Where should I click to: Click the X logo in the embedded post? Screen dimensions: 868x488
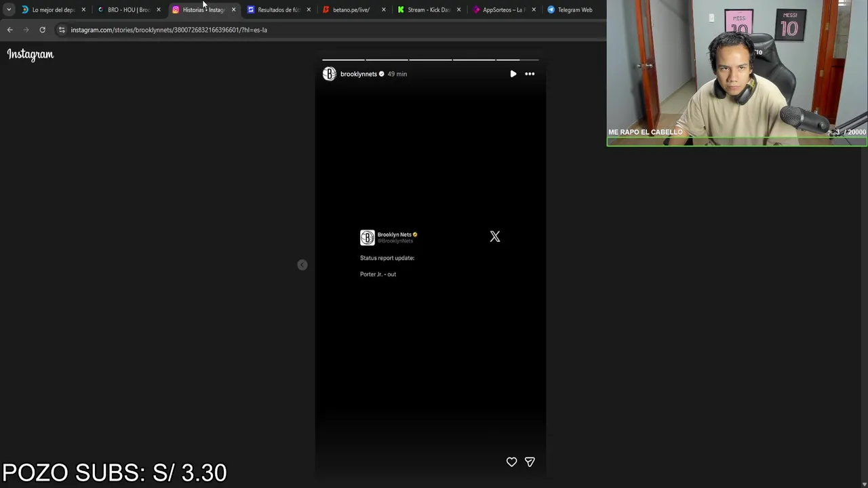coord(495,237)
